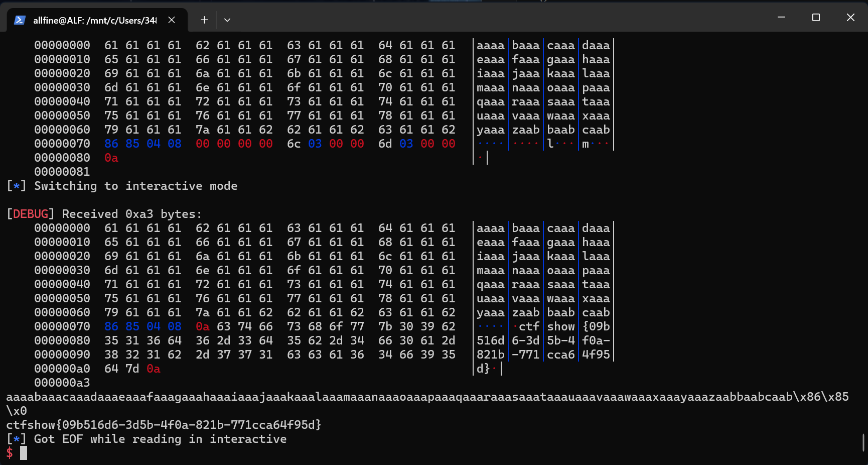
Task: Click offset 00000081 in first dump
Action: 62,172
